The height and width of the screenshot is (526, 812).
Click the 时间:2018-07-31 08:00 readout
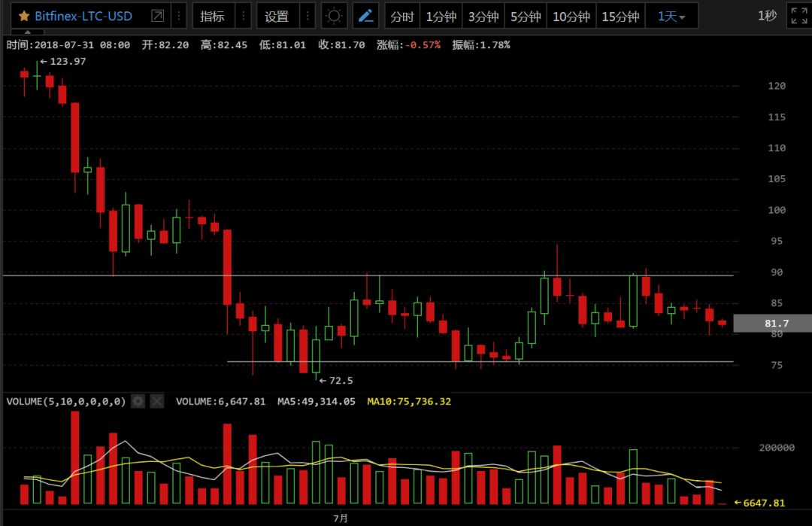(68, 45)
